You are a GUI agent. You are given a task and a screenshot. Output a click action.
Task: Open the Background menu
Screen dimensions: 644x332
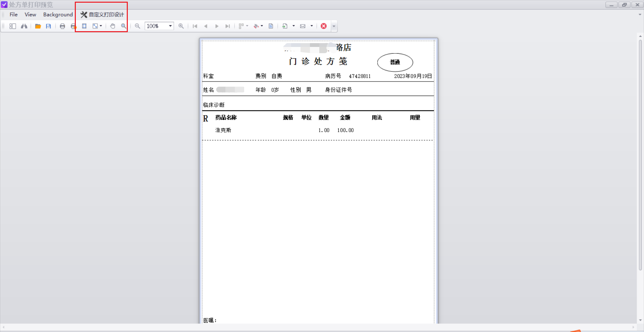tap(58, 14)
